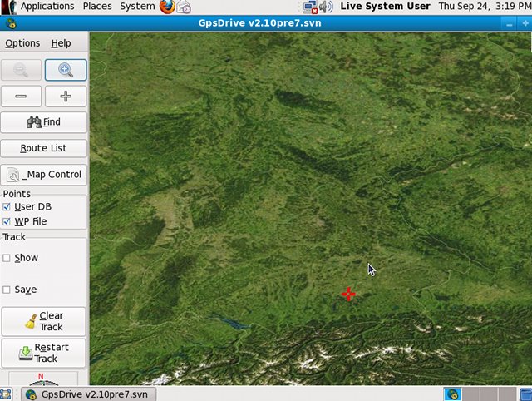Enable the Save track checkbox
This screenshot has width=532, height=401.
(x=7, y=290)
